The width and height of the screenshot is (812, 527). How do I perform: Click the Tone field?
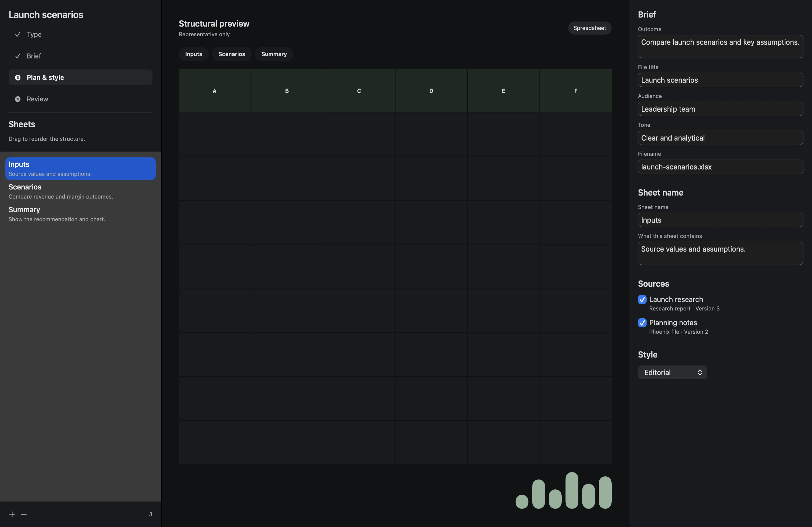coord(720,138)
